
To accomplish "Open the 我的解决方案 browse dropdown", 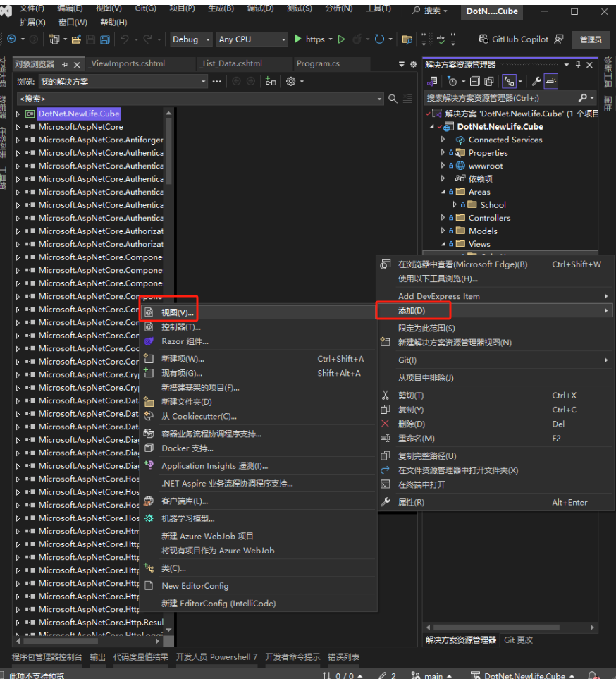I will pos(123,81).
